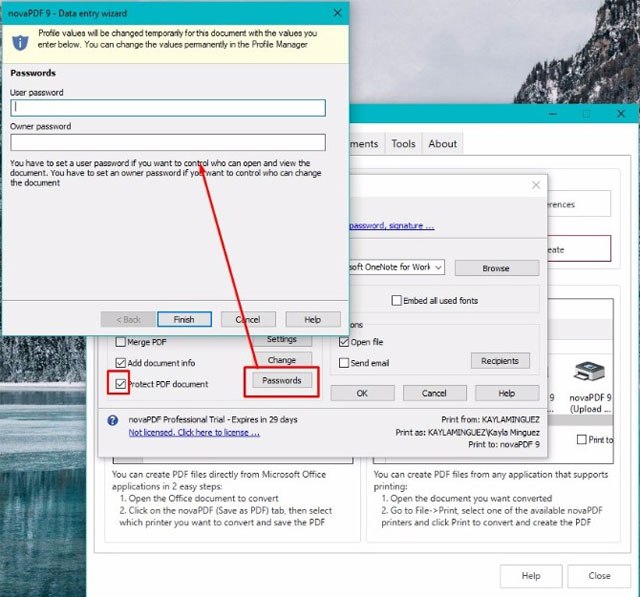Click 'Print from: KAYLAMINGUEZ' text
Image resolution: width=640 pixels, height=597 pixels.
(x=490, y=419)
